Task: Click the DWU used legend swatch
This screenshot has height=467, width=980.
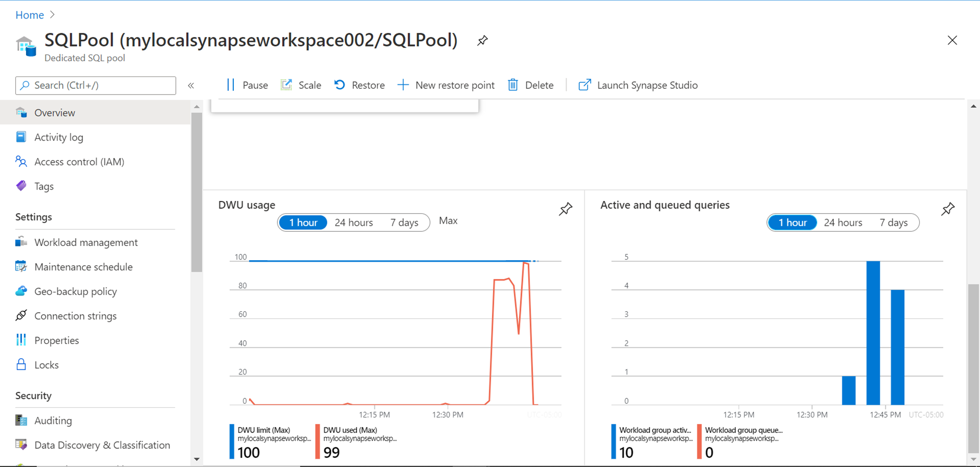Action: [x=318, y=441]
